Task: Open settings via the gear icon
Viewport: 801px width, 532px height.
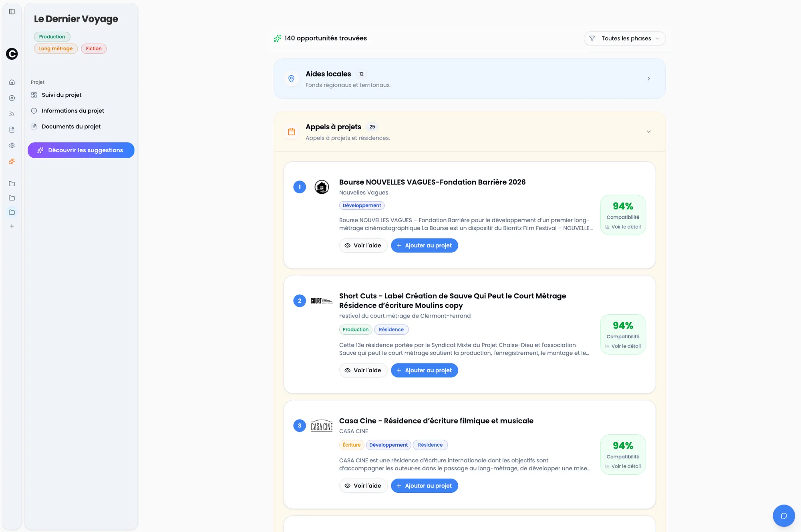Action: [12, 145]
